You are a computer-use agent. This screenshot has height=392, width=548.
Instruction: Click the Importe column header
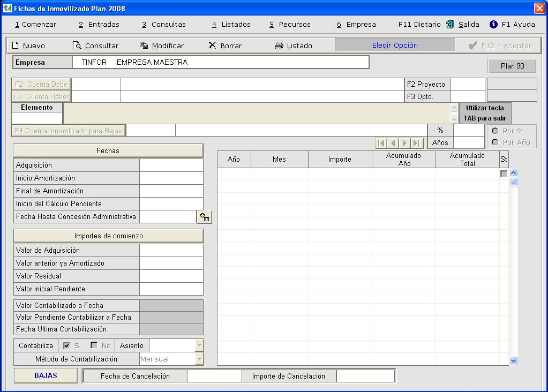(x=340, y=159)
